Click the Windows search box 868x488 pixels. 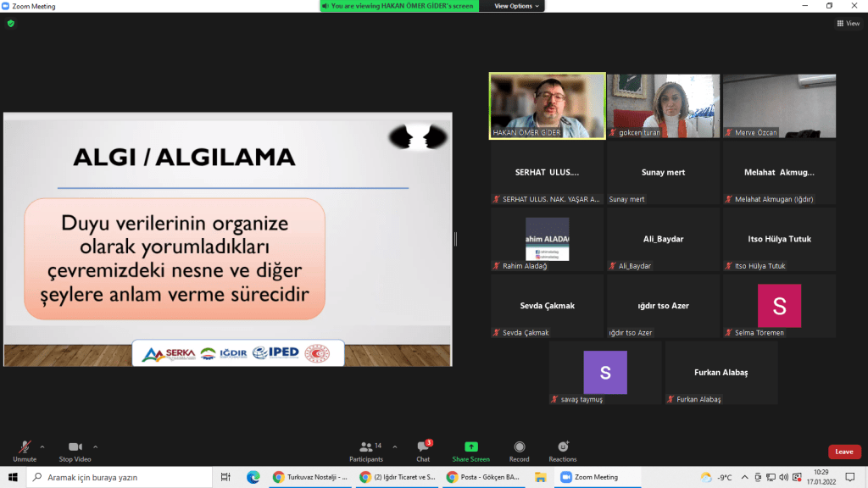coord(119,477)
